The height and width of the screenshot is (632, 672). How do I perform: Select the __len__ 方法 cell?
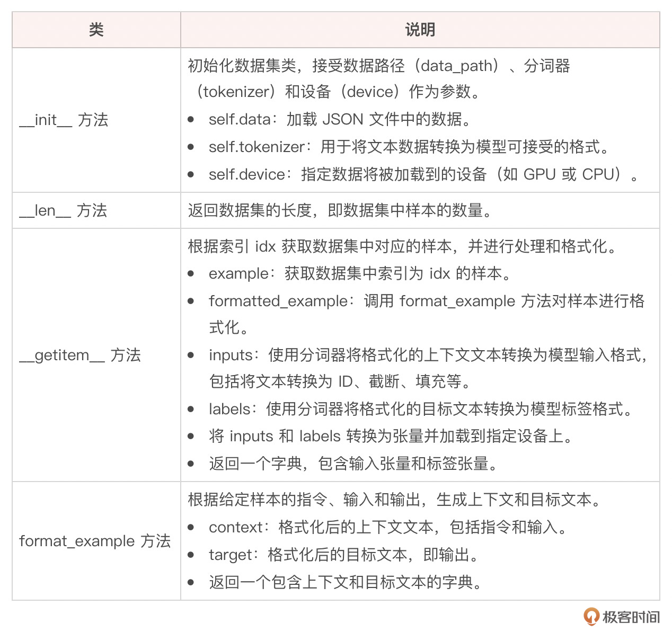[x=63, y=211]
